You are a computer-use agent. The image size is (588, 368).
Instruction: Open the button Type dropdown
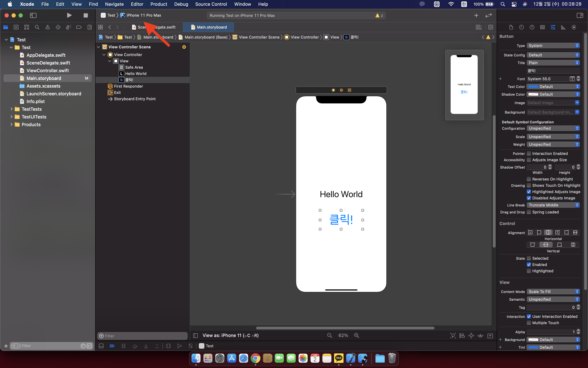[553, 46]
